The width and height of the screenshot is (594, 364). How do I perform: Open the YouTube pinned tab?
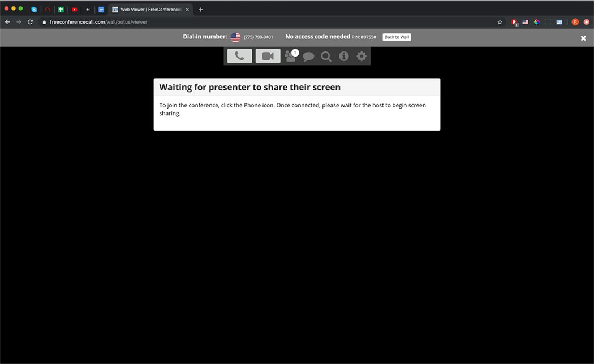coord(74,9)
